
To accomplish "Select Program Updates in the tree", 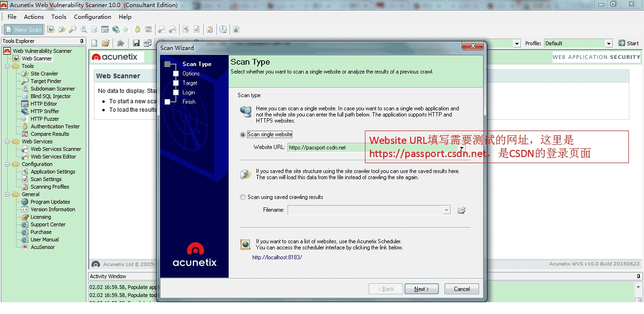I will click(50, 202).
